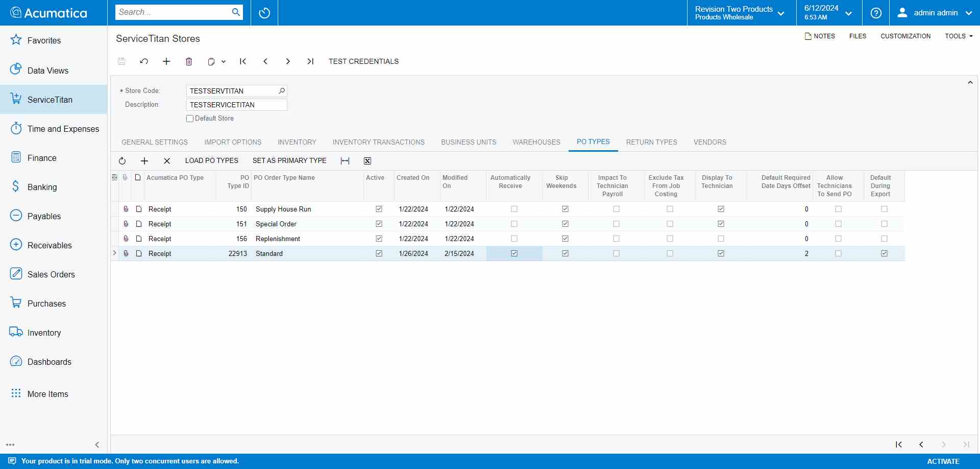Expand the clipboard dropdown arrow
980x469 pixels.
click(x=224, y=61)
